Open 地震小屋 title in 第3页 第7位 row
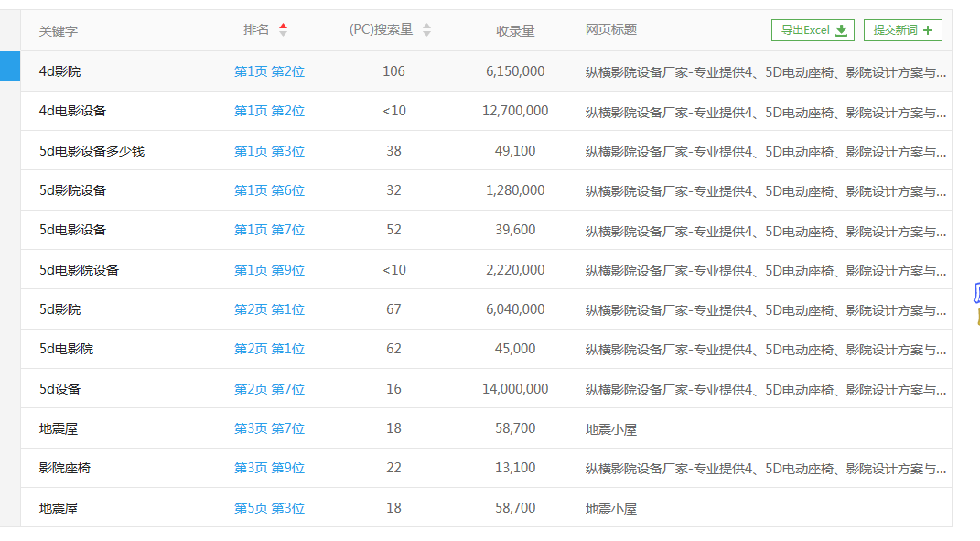 click(610, 429)
